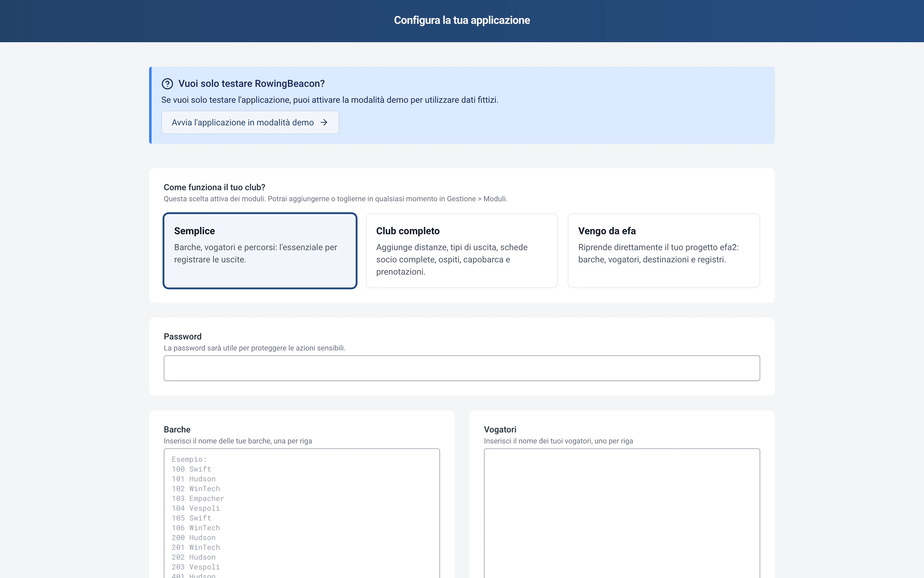Click the 'Vogatori' section label
The height and width of the screenshot is (578, 924).
tap(500, 429)
